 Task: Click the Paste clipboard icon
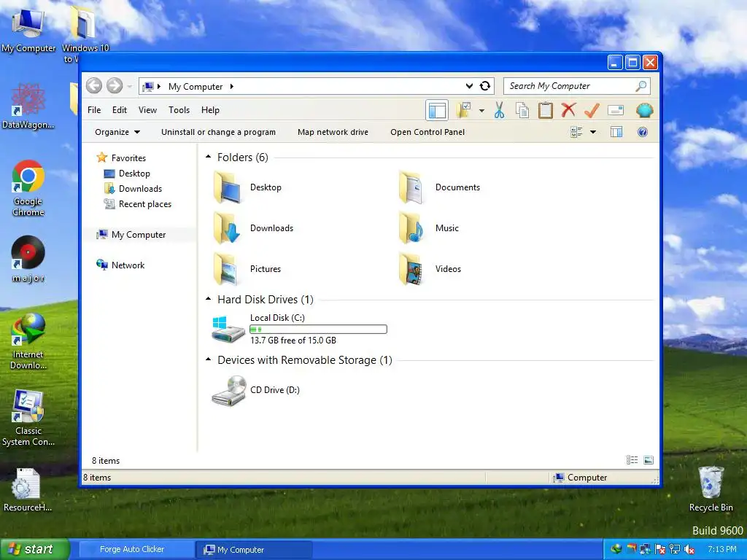(x=546, y=111)
